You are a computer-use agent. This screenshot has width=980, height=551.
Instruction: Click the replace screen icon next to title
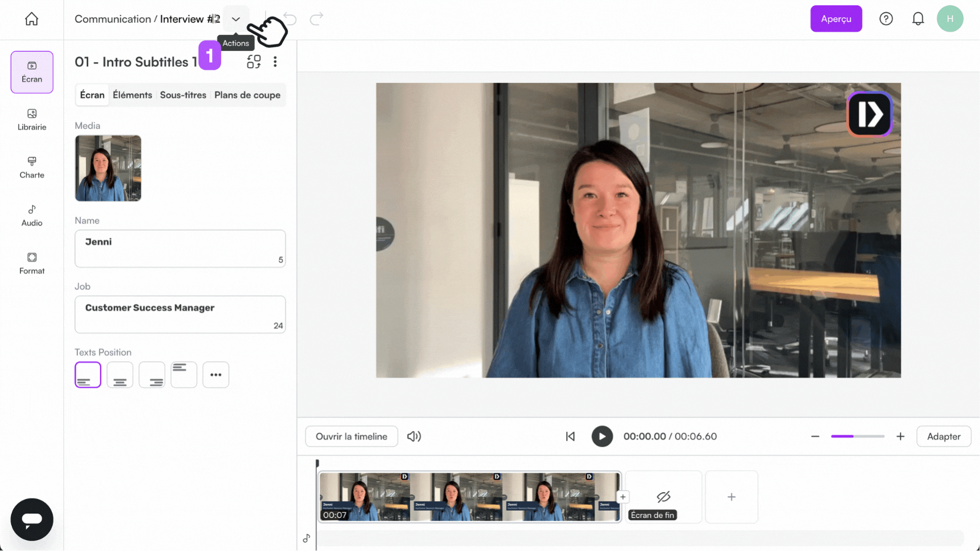(x=254, y=61)
